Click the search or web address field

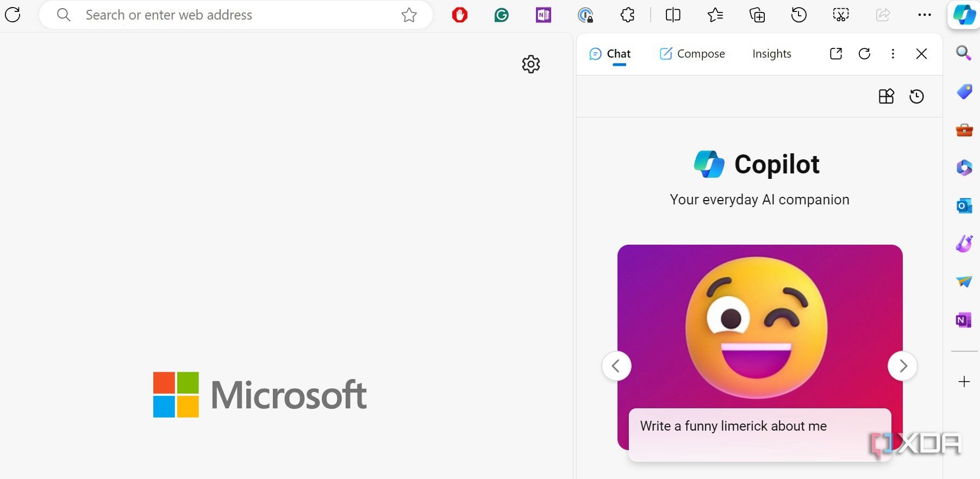(236, 15)
